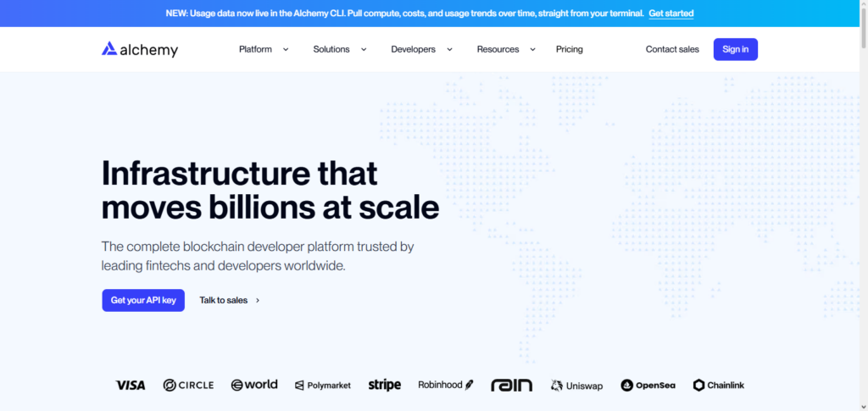The height and width of the screenshot is (411, 868).
Task: Expand the Solutions dropdown menu
Action: (340, 49)
